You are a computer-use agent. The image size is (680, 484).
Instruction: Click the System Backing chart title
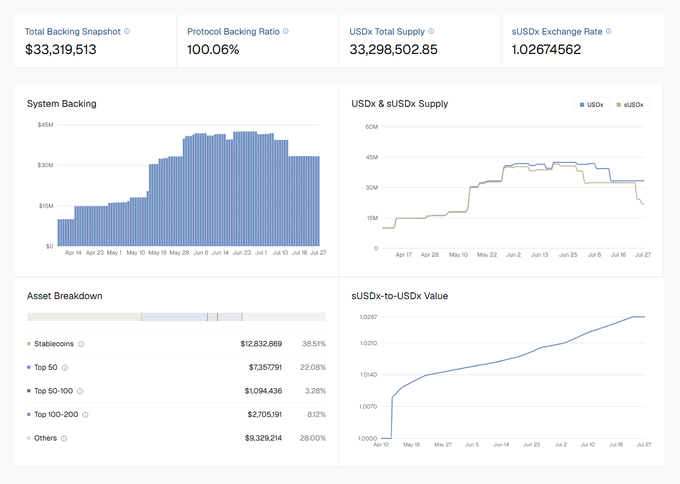[62, 104]
